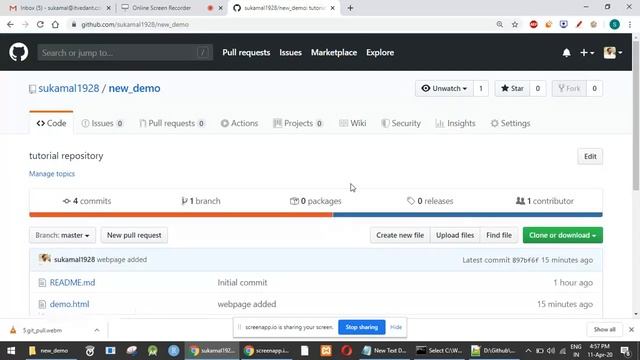This screenshot has height=360, width=640.
Task: Star the repository
Action: [x=512, y=89]
